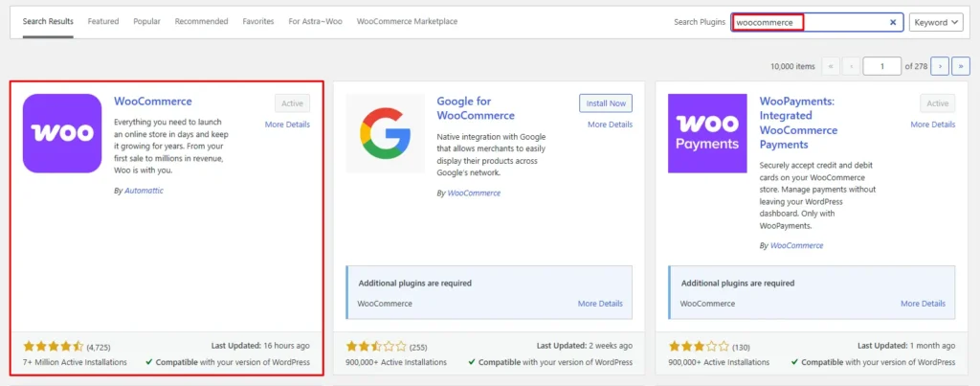This screenshot has height=386, width=980.
Task: Click the WooCommerce star rating
Action: 54,347
